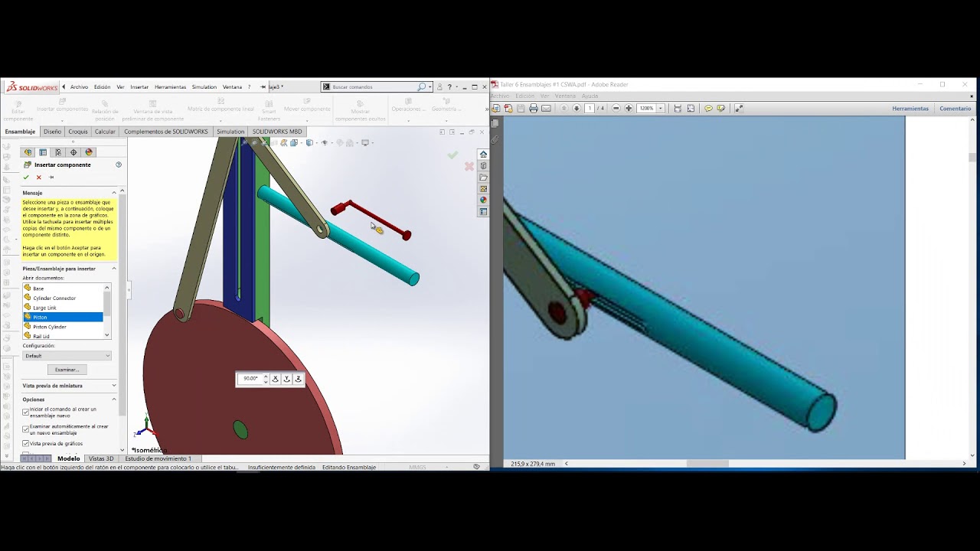Click the rotation angle 90.00° field

point(250,379)
